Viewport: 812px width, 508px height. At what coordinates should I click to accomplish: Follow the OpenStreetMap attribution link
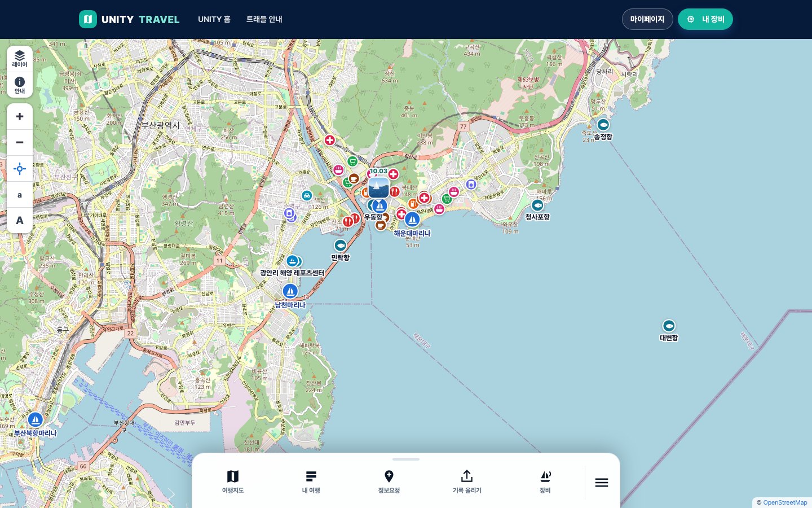785,502
